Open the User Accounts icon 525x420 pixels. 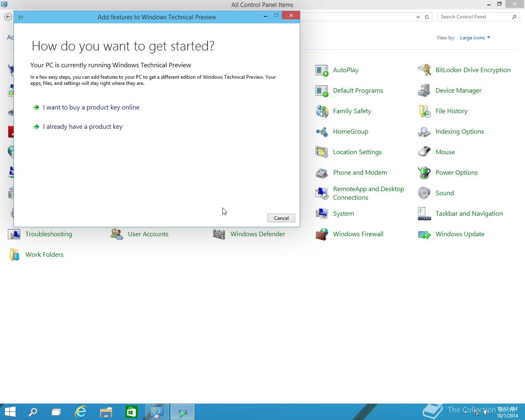pyautogui.click(x=117, y=234)
